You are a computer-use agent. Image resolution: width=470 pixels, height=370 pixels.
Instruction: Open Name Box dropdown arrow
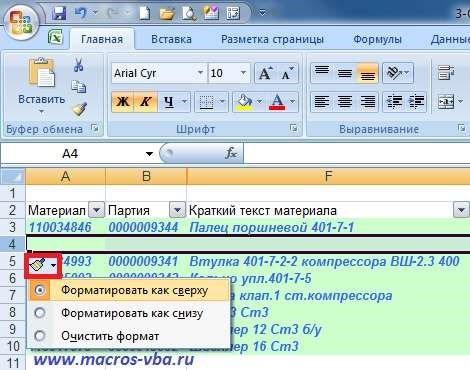pyautogui.click(x=149, y=154)
